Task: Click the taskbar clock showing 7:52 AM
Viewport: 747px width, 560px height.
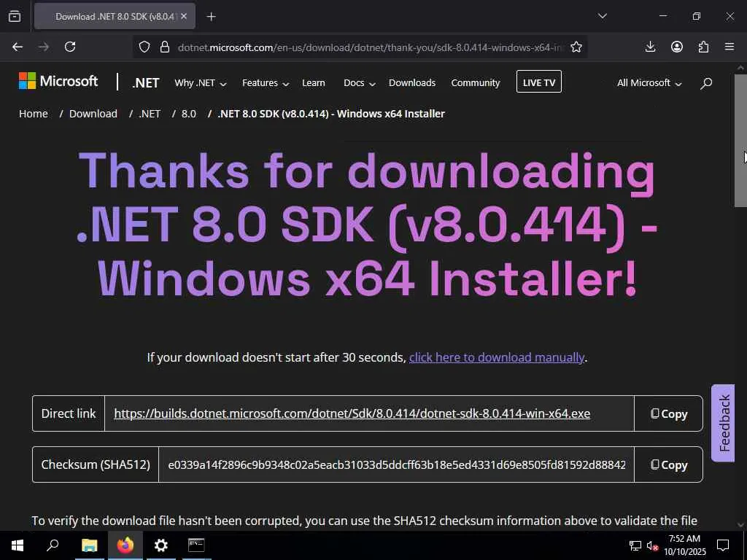Action: pyautogui.click(x=684, y=545)
